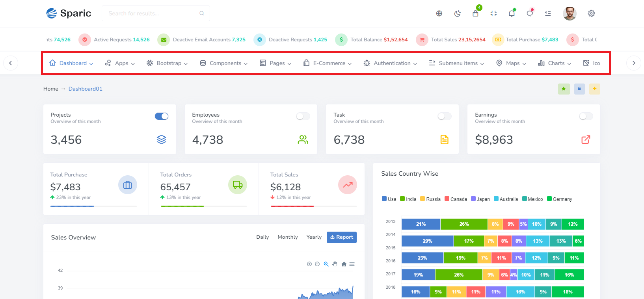The height and width of the screenshot is (299, 644).
Task: Go to Home breadcrumb link
Action: point(51,89)
